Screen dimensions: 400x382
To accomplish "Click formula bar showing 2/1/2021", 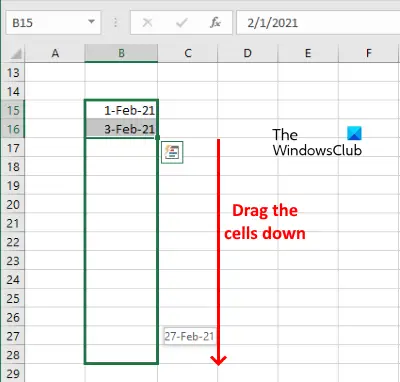I will 318,22.
